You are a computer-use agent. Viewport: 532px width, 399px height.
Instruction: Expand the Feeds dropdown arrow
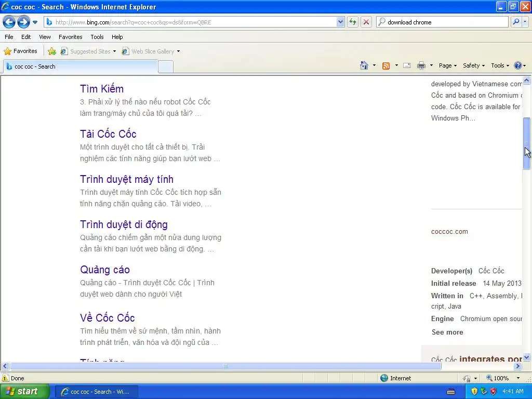coord(396,65)
